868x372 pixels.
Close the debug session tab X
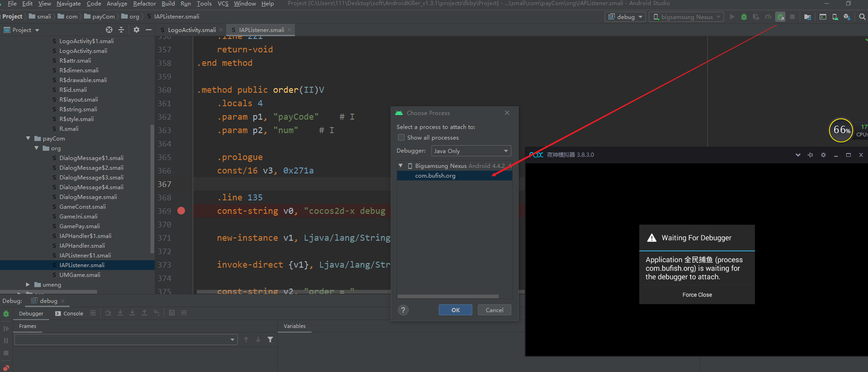[63, 301]
